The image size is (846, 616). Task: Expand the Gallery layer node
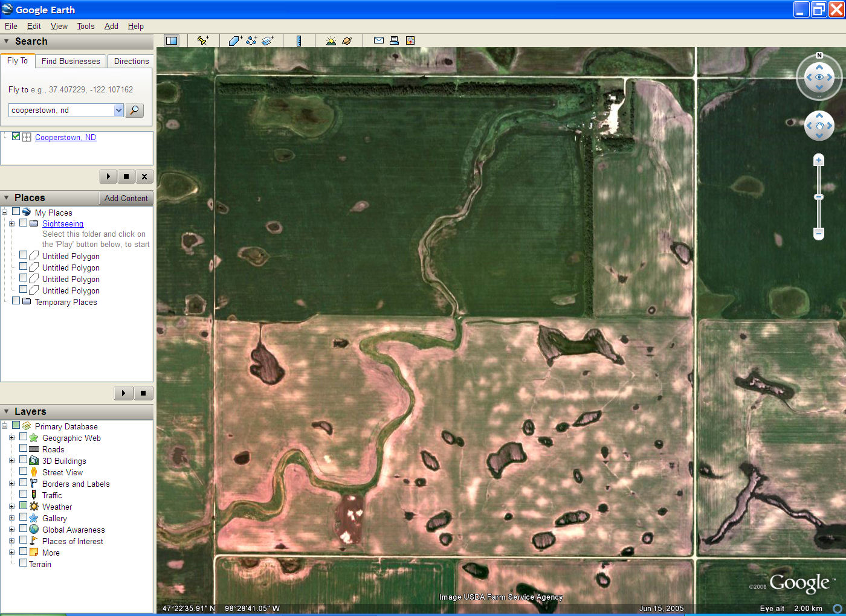11,518
